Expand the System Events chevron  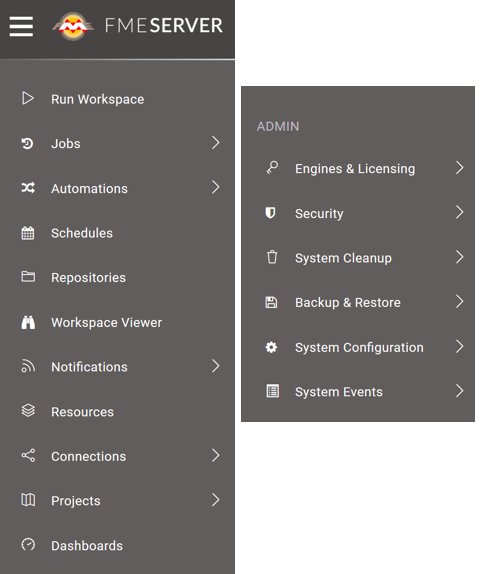pyautogui.click(x=460, y=391)
